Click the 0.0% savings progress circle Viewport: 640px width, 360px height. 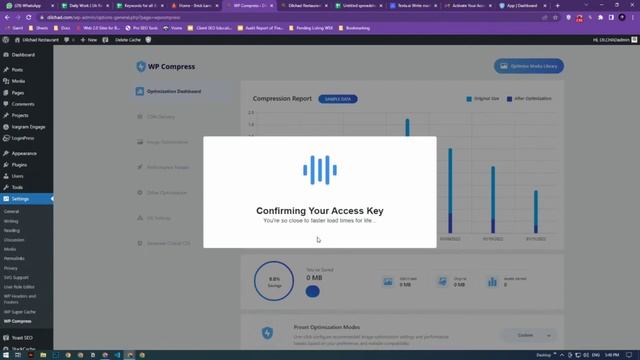[274, 281]
